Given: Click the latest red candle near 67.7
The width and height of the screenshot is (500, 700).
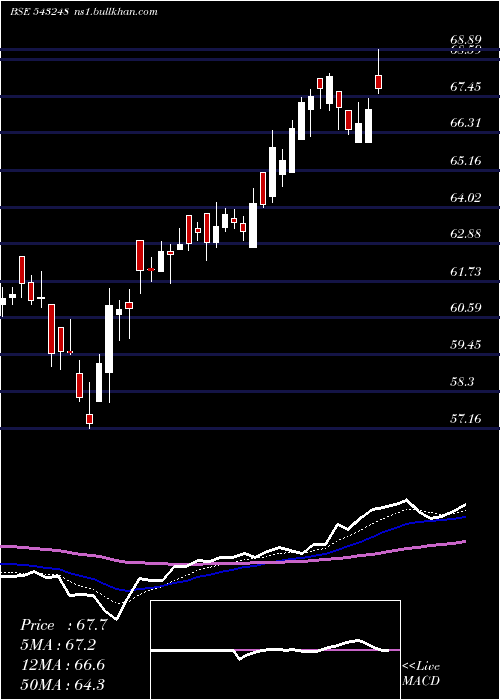Looking at the screenshot, I should (x=379, y=82).
